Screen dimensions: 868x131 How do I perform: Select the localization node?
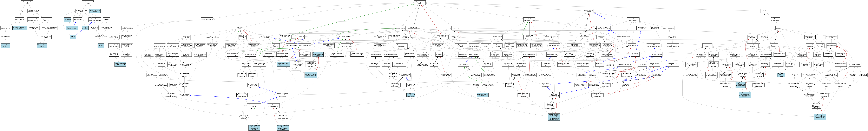pyautogui.click(x=764, y=11)
